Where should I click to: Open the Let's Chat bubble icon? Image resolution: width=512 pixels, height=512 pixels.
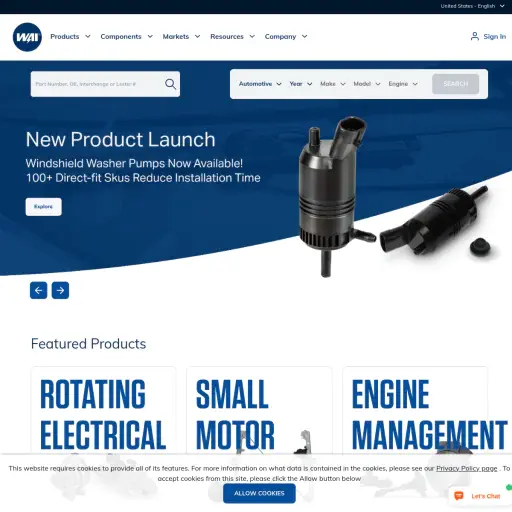tap(459, 496)
